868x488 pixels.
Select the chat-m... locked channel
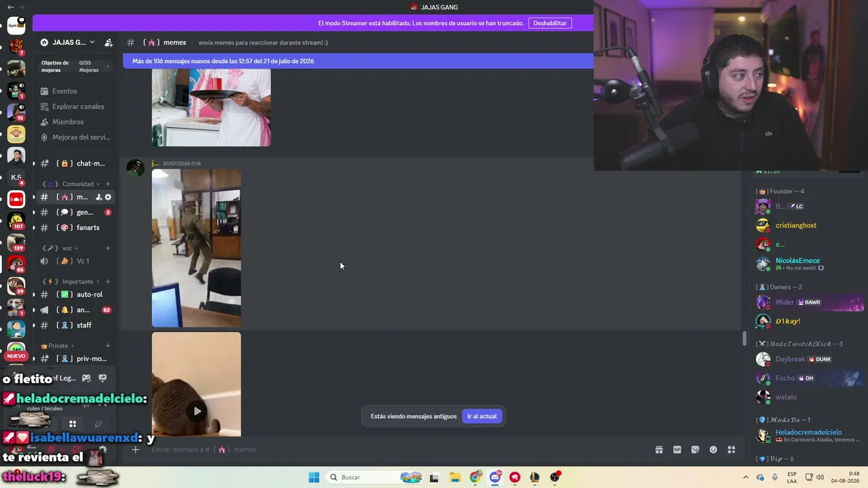click(75, 163)
